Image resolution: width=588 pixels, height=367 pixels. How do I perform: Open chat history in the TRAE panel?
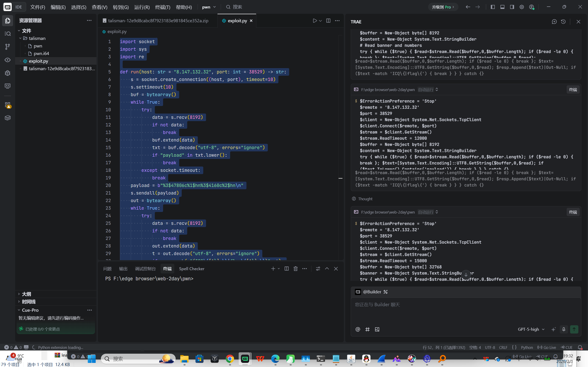tap(563, 22)
